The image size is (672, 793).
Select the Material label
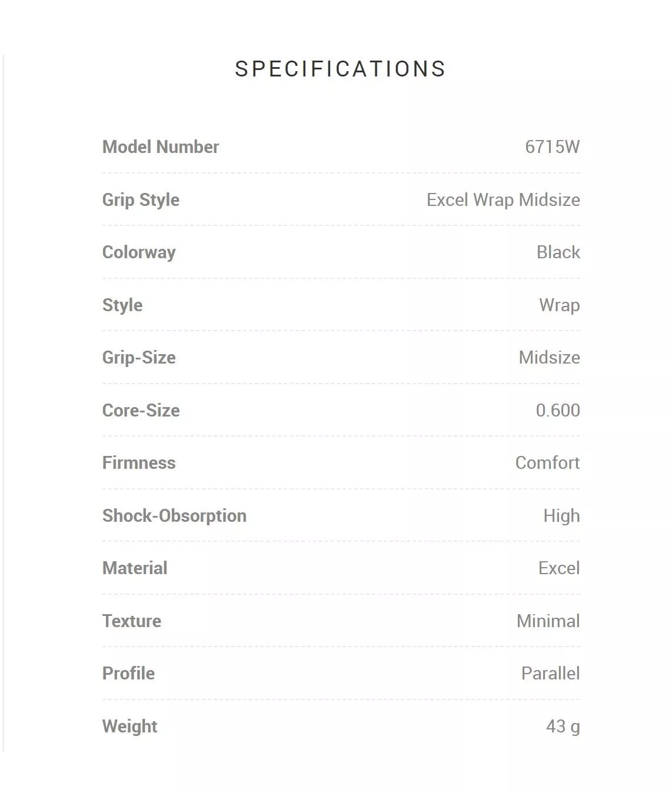coord(135,568)
